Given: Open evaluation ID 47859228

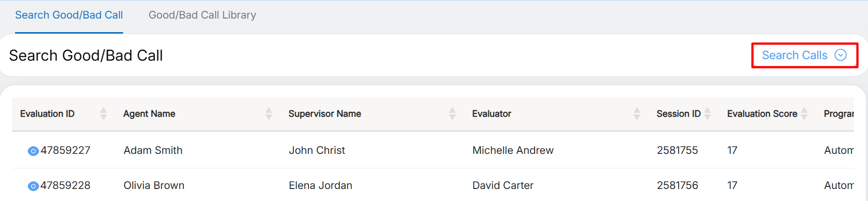Looking at the screenshot, I should (65, 185).
